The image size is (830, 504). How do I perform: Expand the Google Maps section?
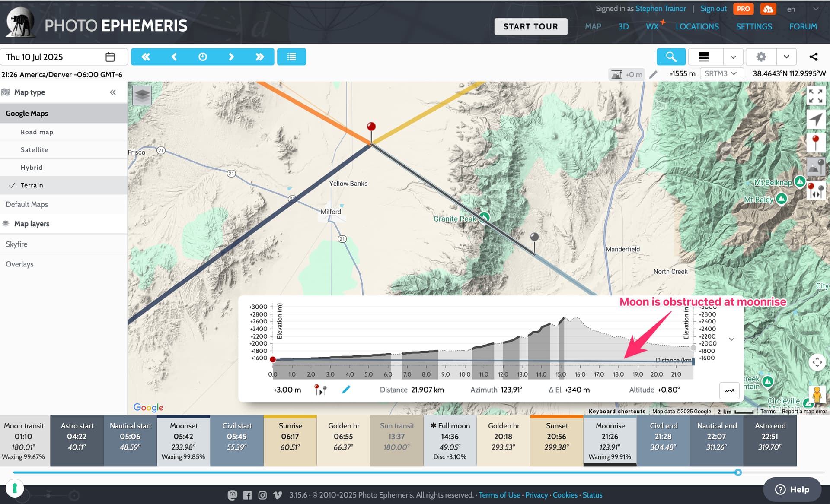click(64, 113)
